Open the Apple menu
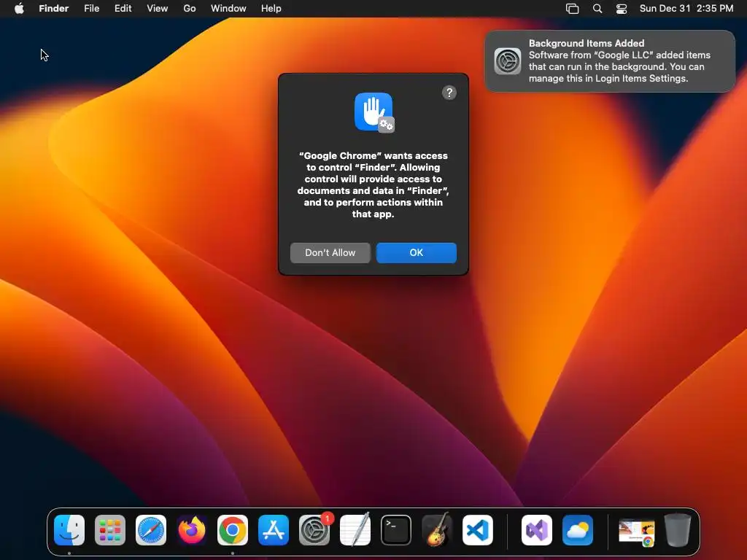 tap(19, 8)
